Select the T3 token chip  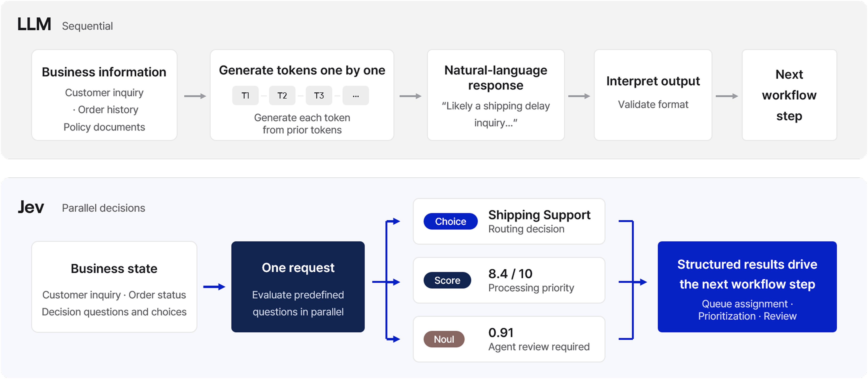pyautogui.click(x=319, y=95)
